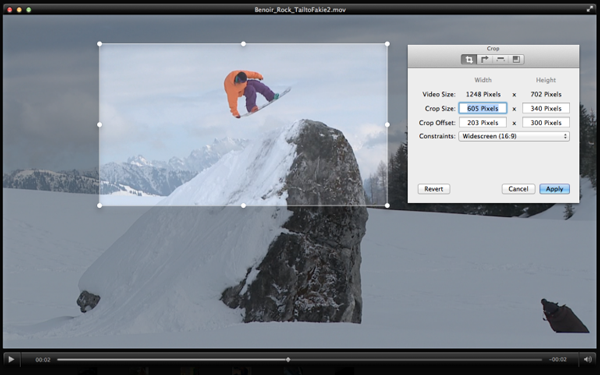Open the Constraints Widescreen (16:9) dropdown
The height and width of the screenshot is (375, 600).
(514, 136)
